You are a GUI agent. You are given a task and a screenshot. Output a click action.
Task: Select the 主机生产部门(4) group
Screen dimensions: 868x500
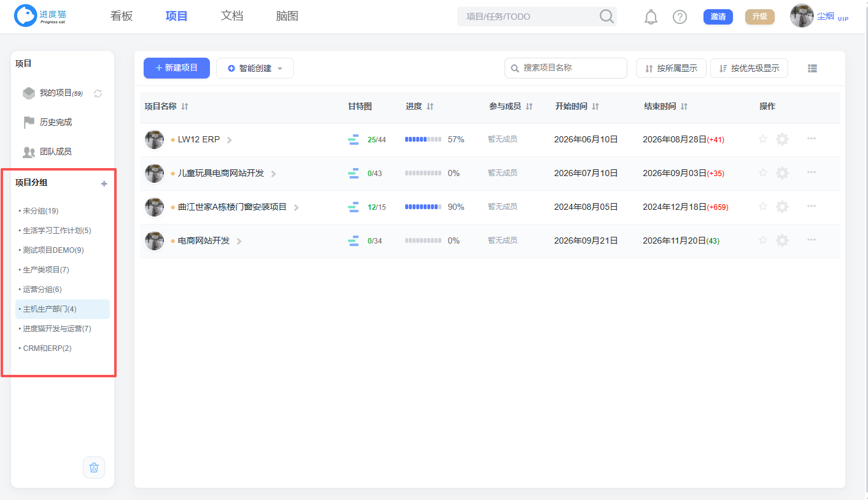(63, 309)
